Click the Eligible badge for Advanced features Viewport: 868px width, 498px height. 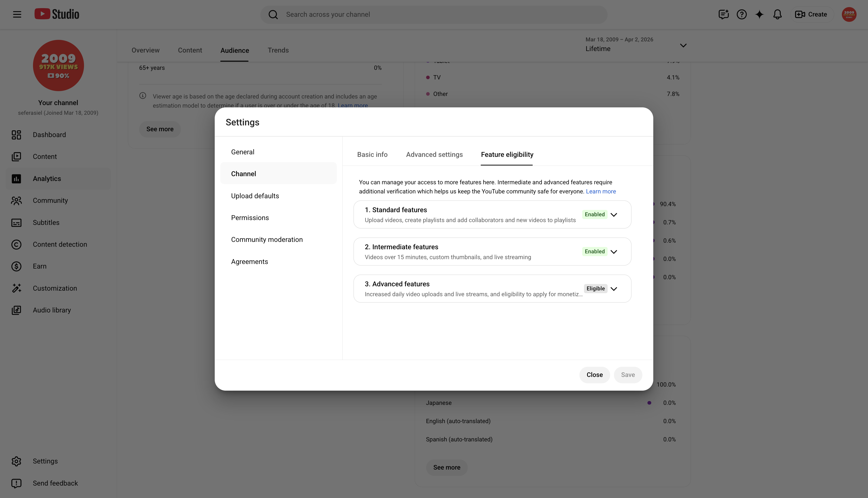tap(595, 289)
